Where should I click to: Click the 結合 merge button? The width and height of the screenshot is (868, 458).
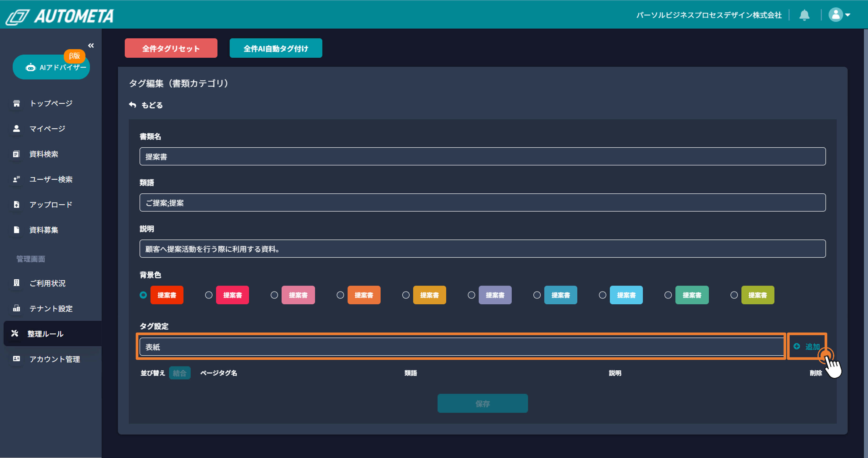(180, 373)
